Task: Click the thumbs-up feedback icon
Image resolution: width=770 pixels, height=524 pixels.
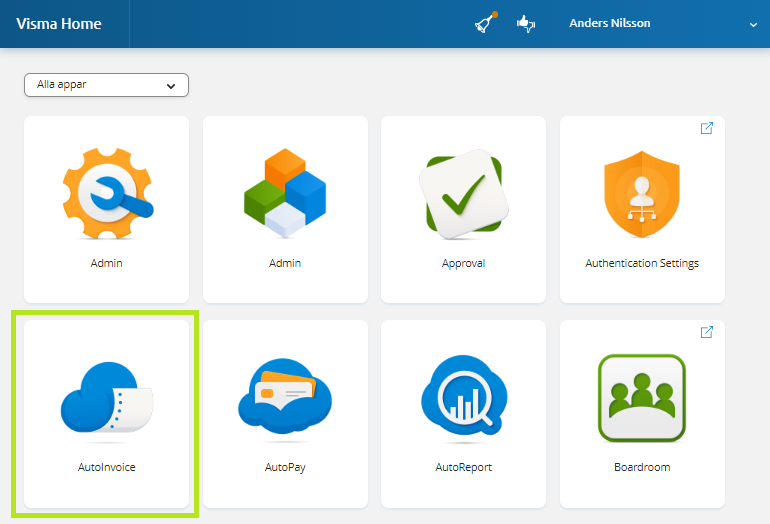Action: [x=526, y=24]
